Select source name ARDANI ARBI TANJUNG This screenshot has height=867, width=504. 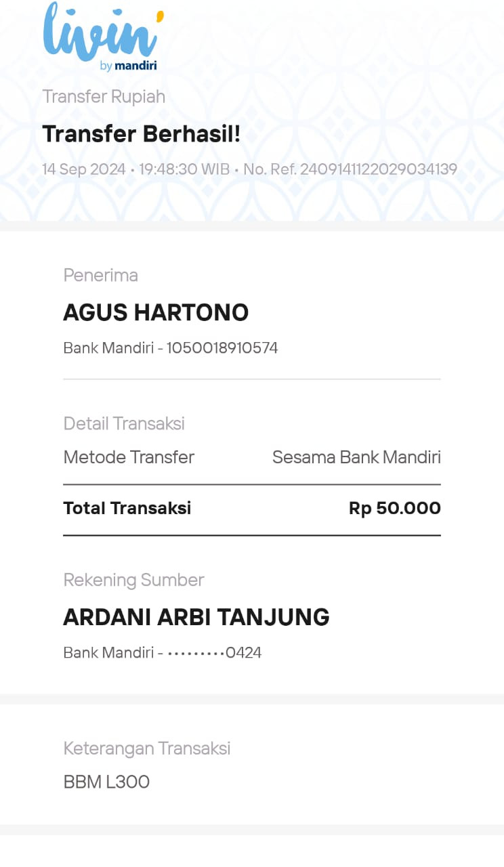point(196,617)
